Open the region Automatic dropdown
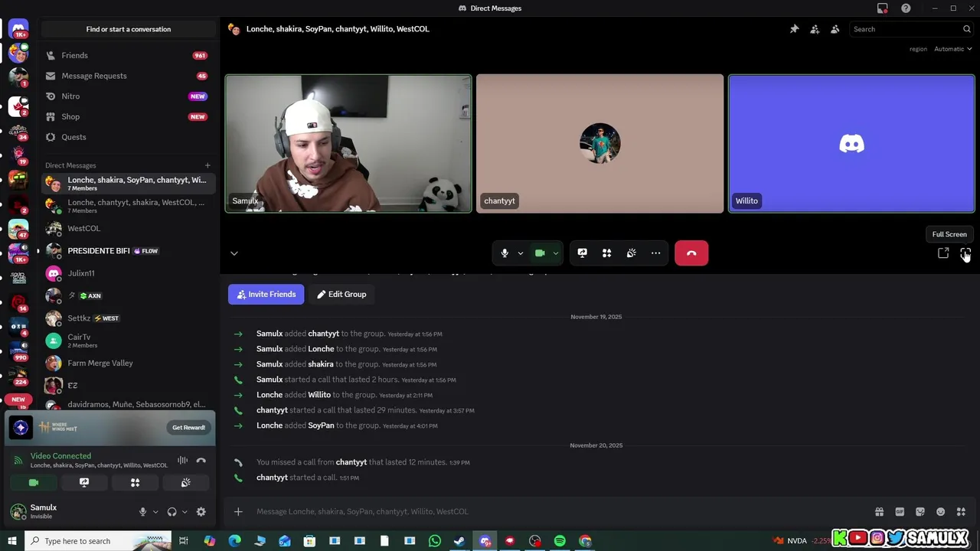The image size is (980, 551). click(952, 49)
